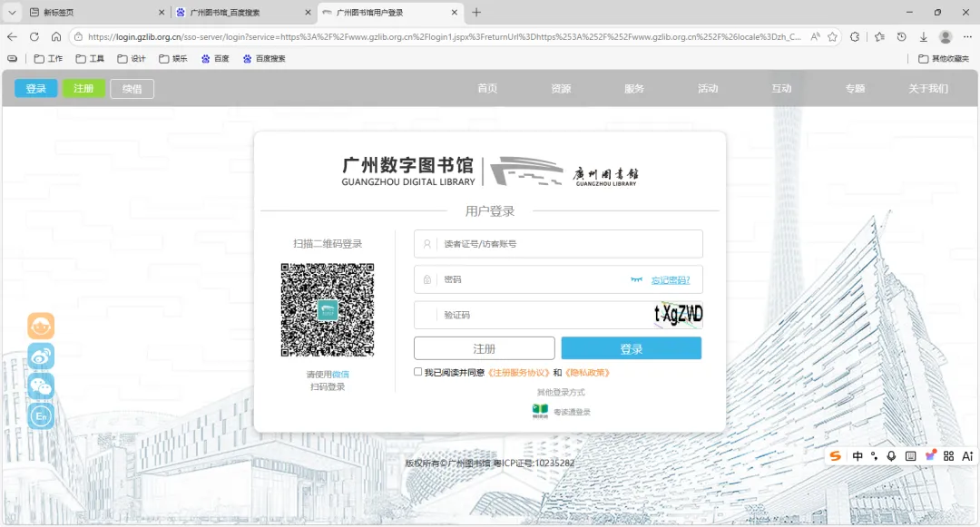Open the Weibo side icon
Screen dimensions: 980x527
[41, 356]
